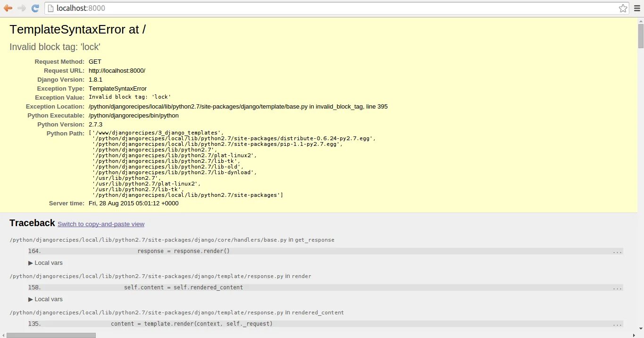The width and height of the screenshot is (644, 338).
Task: Click the subtitle Invalid block tag: 'lock'
Action: pos(55,47)
